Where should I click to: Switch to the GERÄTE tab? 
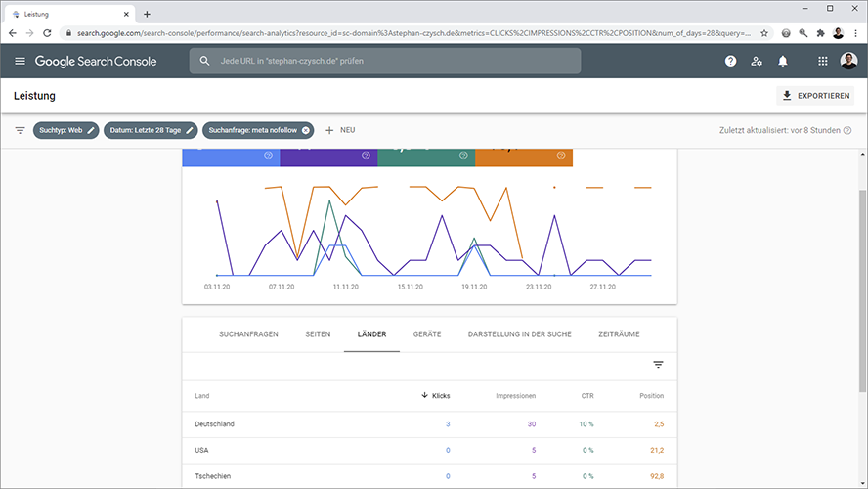coord(427,334)
